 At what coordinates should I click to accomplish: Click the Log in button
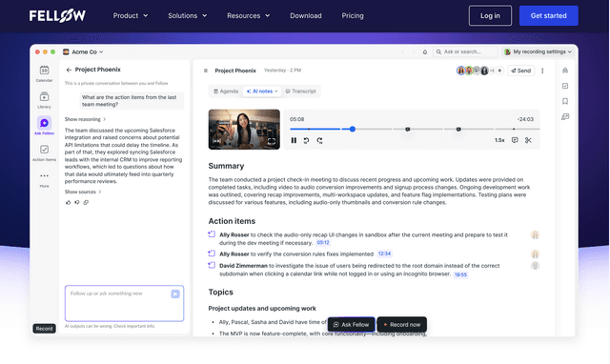tap(490, 15)
